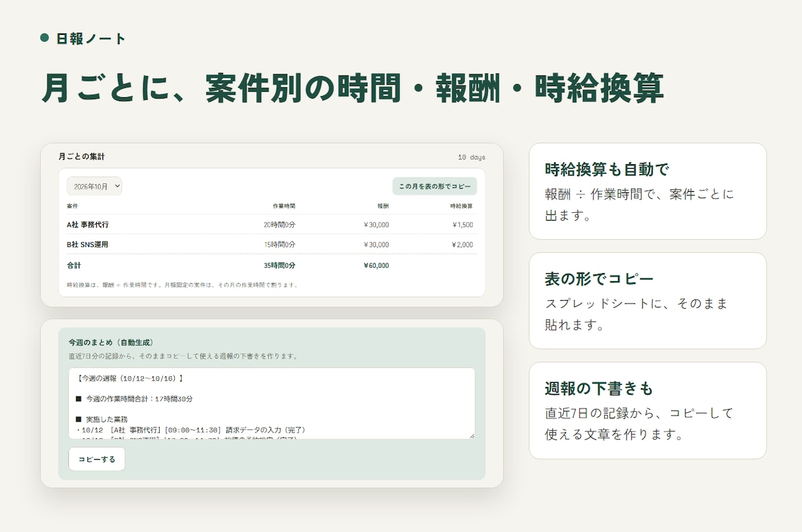Click the 35時間0分 total time cell
802x532 pixels.
pos(279,265)
